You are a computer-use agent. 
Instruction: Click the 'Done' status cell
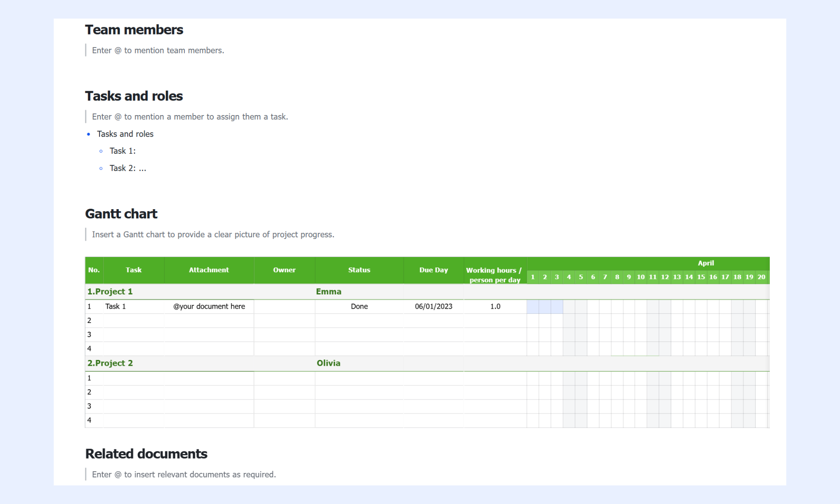click(x=359, y=307)
